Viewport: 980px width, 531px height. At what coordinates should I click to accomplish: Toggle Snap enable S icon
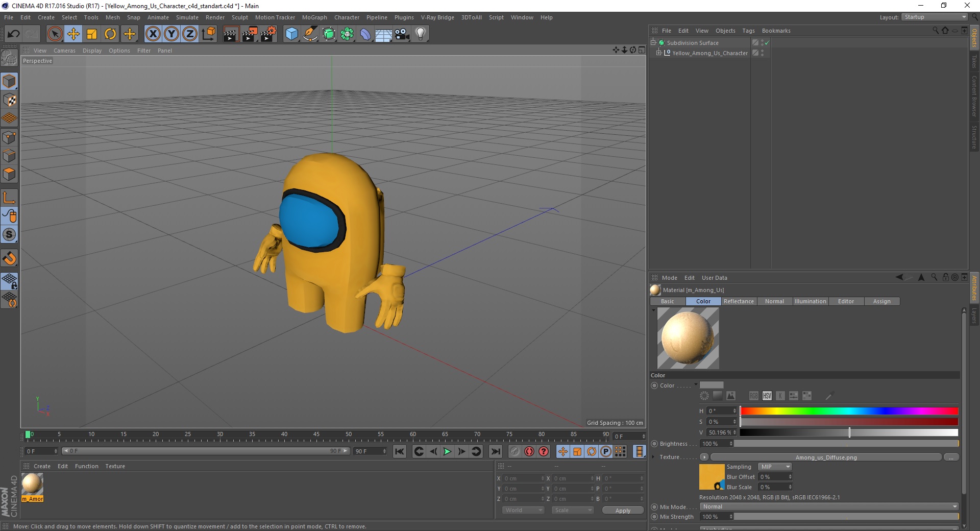click(9, 234)
